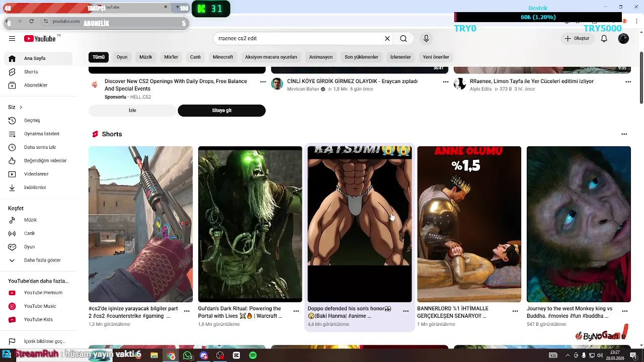This screenshot has height=362, width=644.
Task: Open options for HELL.CS2 sponsored video
Action: 263,81
